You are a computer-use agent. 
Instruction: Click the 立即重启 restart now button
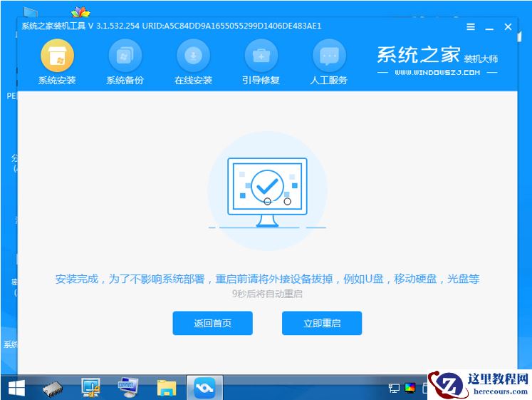tap(322, 323)
